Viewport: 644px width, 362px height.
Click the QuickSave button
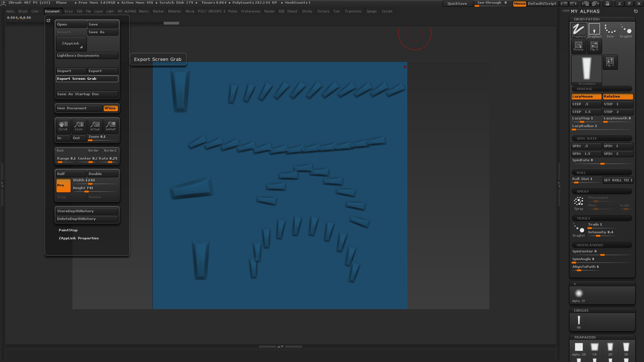pos(457,3)
